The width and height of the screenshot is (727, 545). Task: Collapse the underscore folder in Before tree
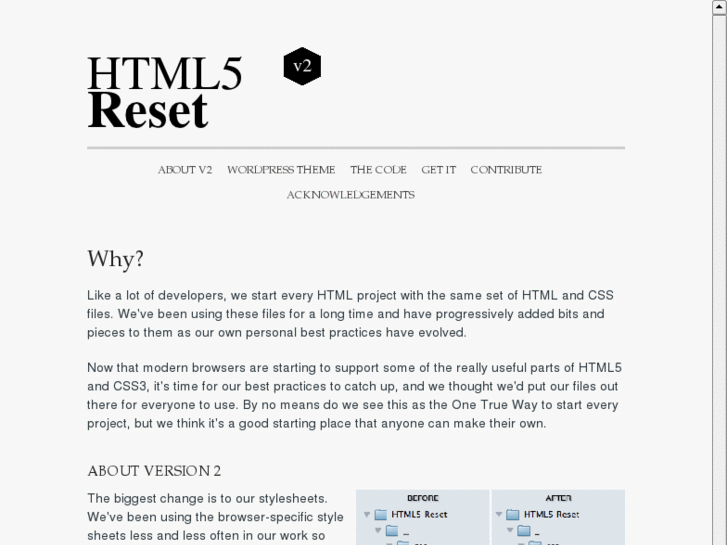pos(378,530)
